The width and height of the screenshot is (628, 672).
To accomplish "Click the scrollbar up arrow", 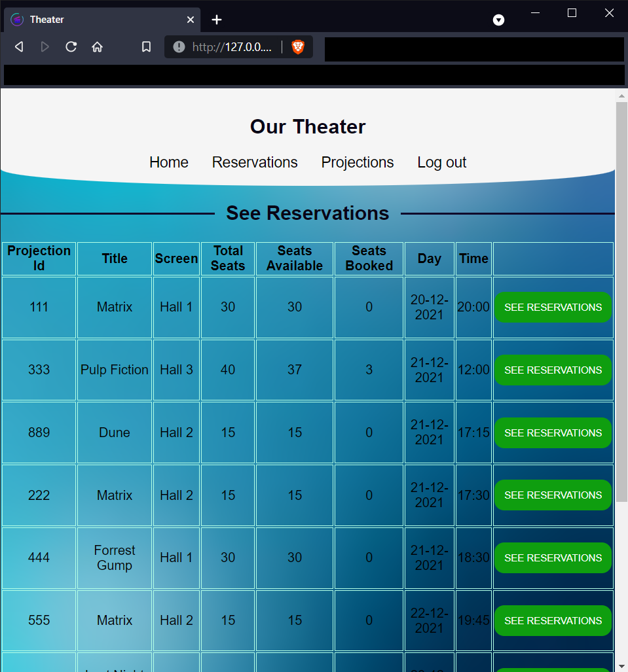I will coord(621,96).
